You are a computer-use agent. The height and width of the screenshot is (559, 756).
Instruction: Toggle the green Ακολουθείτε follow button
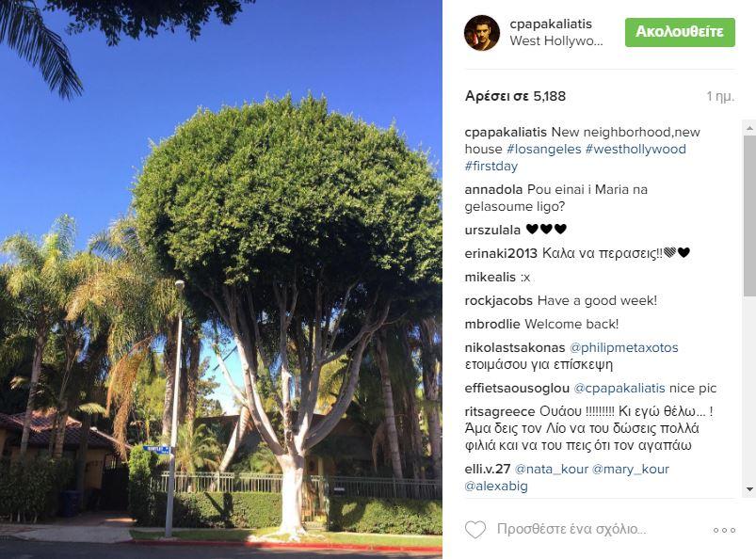click(680, 32)
